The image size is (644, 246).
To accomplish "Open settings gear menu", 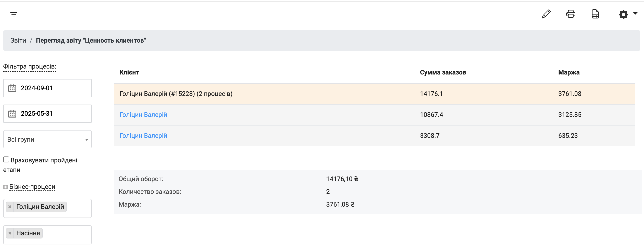I will (x=624, y=14).
